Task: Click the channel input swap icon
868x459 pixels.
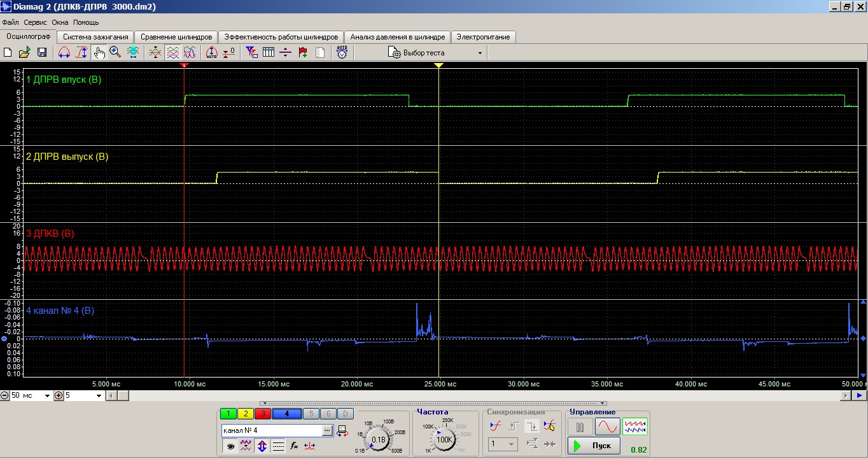Action: (x=342, y=430)
